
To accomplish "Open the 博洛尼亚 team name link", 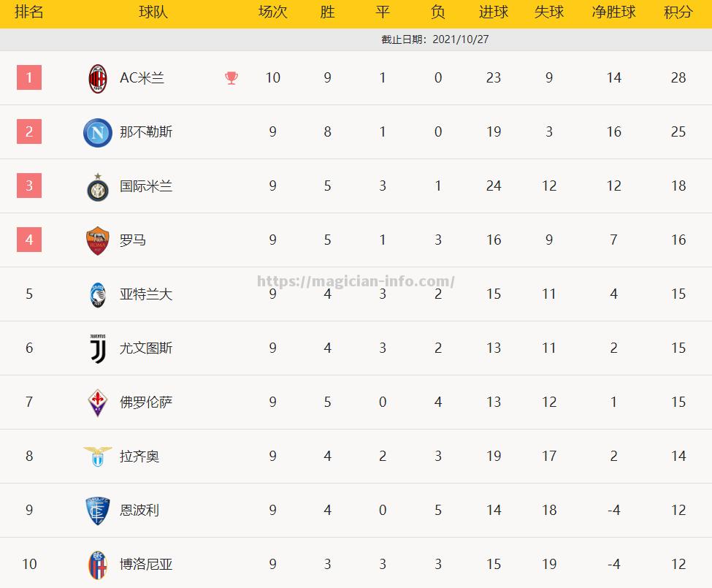I will [146, 564].
